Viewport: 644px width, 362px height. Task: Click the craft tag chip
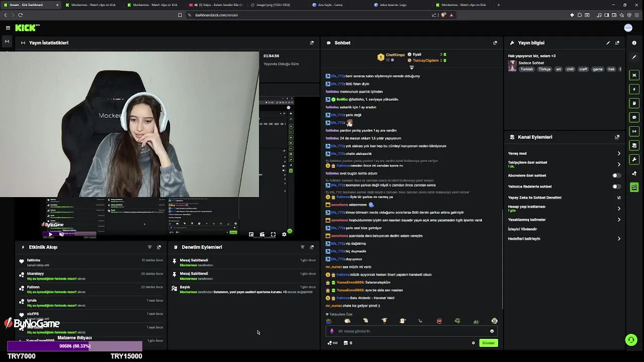tap(583, 69)
